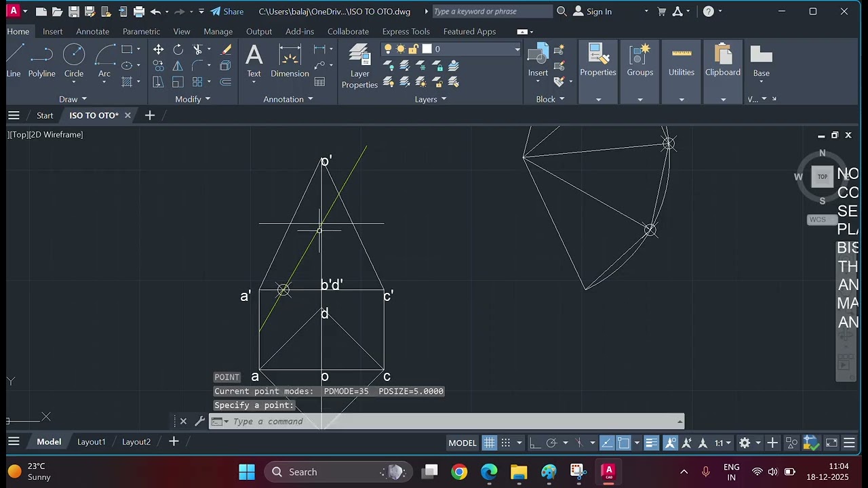Open the annotation scale 1:1 dropdown
This screenshot has height=488, width=868.
(723, 443)
